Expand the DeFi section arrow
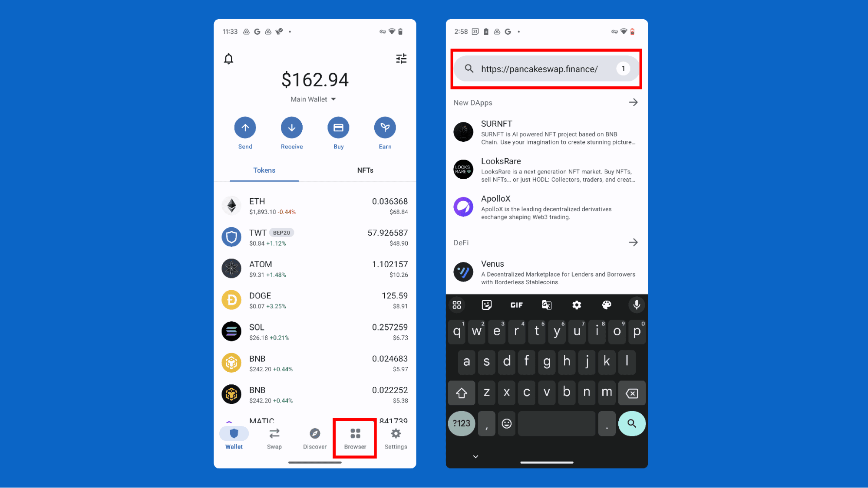This screenshot has width=868, height=488. (633, 242)
